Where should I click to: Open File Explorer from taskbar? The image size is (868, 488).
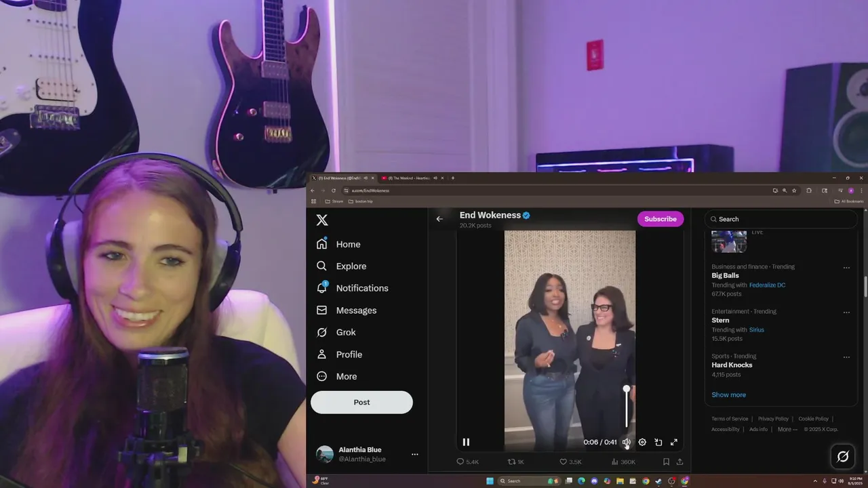pyautogui.click(x=620, y=481)
